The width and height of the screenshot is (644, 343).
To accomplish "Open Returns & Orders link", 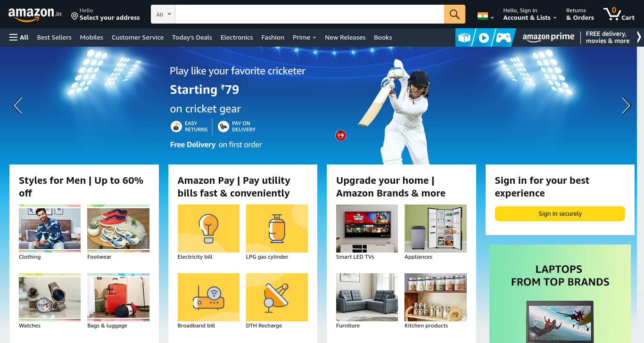I will [x=580, y=14].
